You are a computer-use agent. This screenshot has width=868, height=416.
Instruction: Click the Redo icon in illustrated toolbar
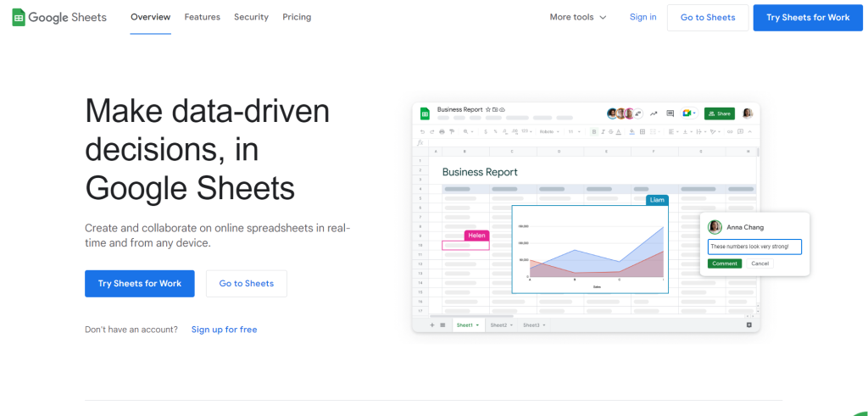[431, 131]
